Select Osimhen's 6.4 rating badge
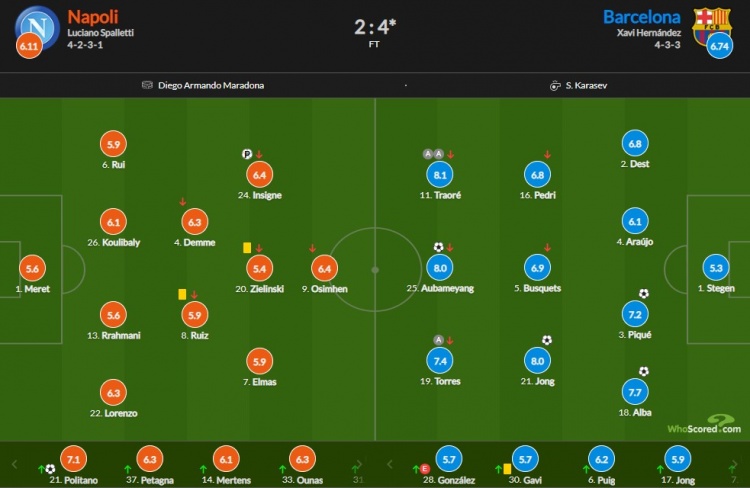 pos(324,269)
